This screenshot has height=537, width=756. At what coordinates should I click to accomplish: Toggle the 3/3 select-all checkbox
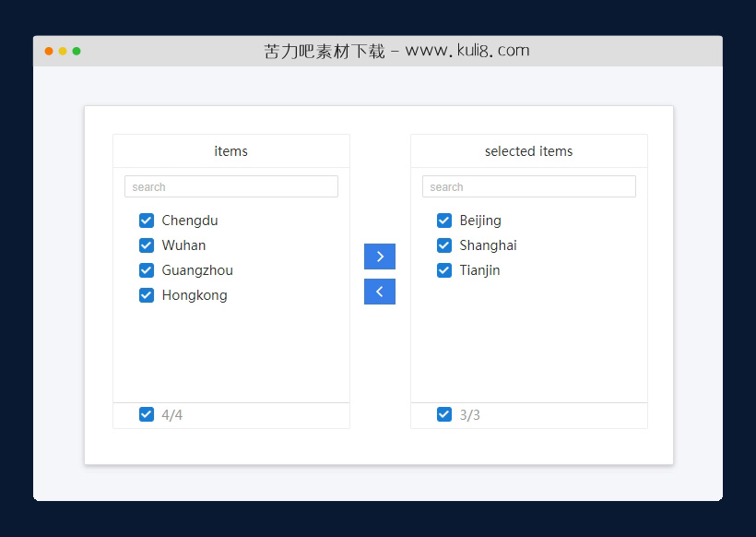point(443,414)
